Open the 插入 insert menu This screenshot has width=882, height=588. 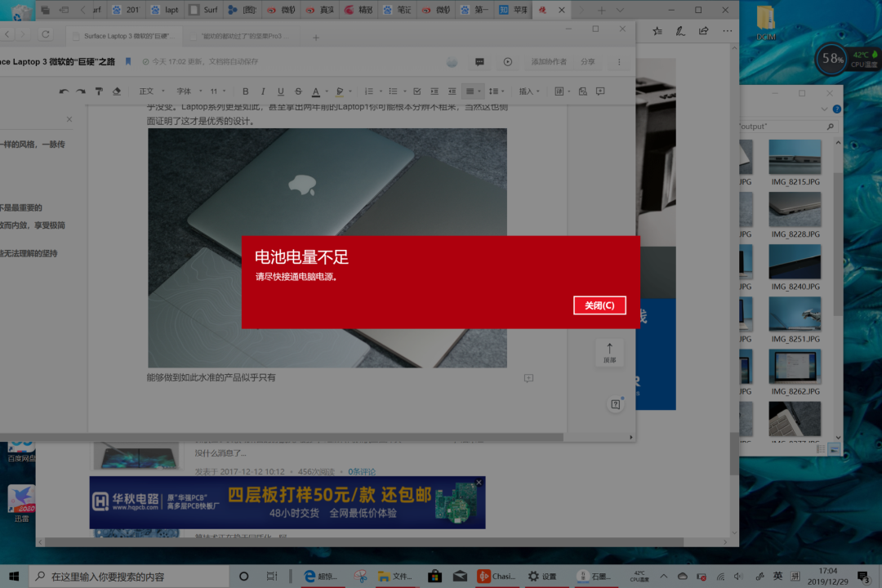coord(528,91)
